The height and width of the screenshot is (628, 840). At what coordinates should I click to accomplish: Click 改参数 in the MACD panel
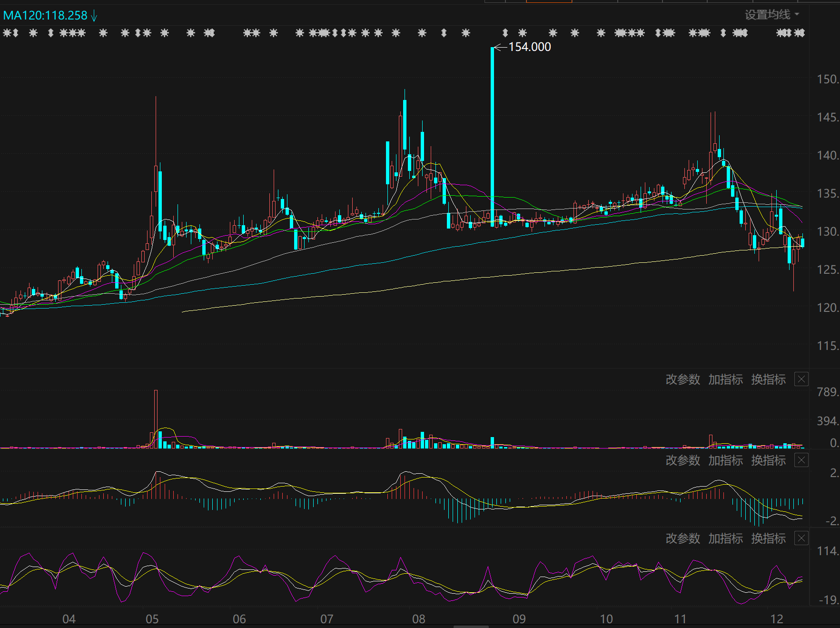(x=682, y=460)
